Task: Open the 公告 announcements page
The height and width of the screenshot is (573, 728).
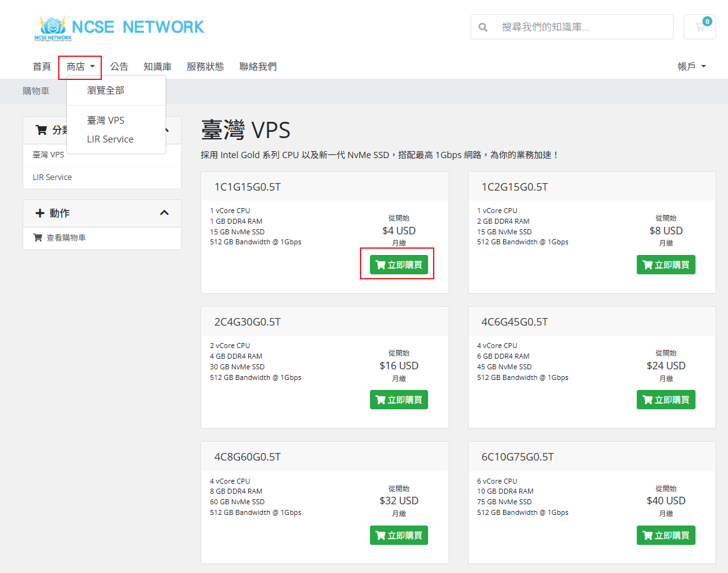Action: click(x=119, y=67)
